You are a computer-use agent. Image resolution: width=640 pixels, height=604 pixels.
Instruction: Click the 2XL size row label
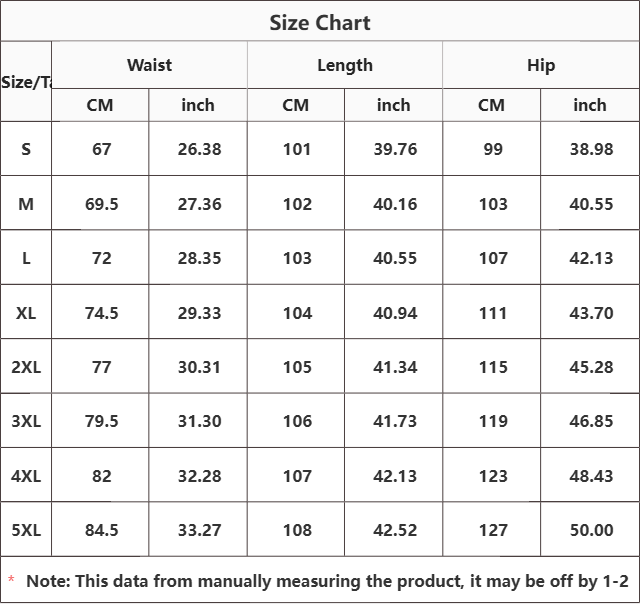(26, 367)
